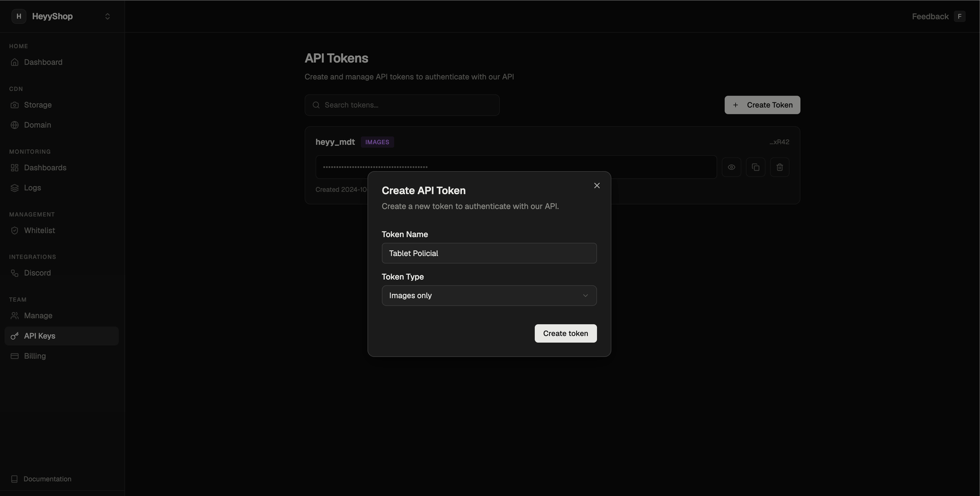Click the Whitelist shield icon
980x496 pixels.
tap(15, 230)
